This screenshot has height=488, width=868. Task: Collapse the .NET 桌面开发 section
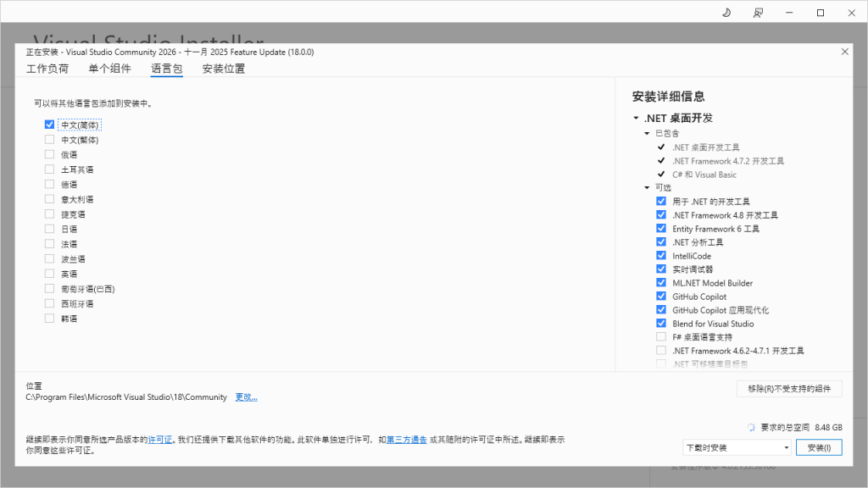pyautogui.click(x=636, y=119)
